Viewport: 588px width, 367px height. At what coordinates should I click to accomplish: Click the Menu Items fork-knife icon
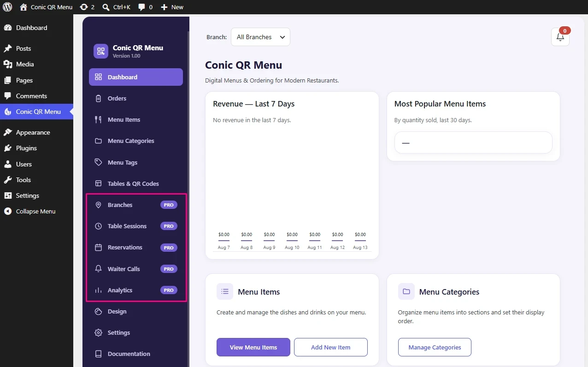pos(98,119)
